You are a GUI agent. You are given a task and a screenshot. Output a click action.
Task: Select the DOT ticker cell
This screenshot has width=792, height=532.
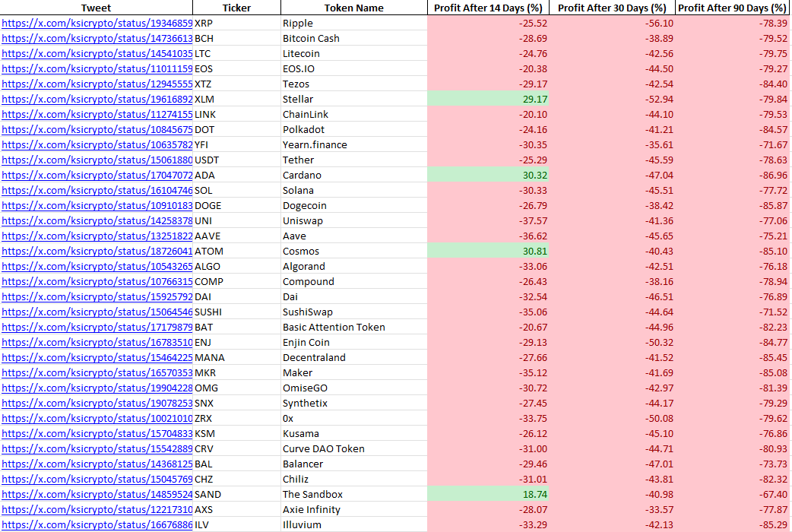tap(236, 129)
